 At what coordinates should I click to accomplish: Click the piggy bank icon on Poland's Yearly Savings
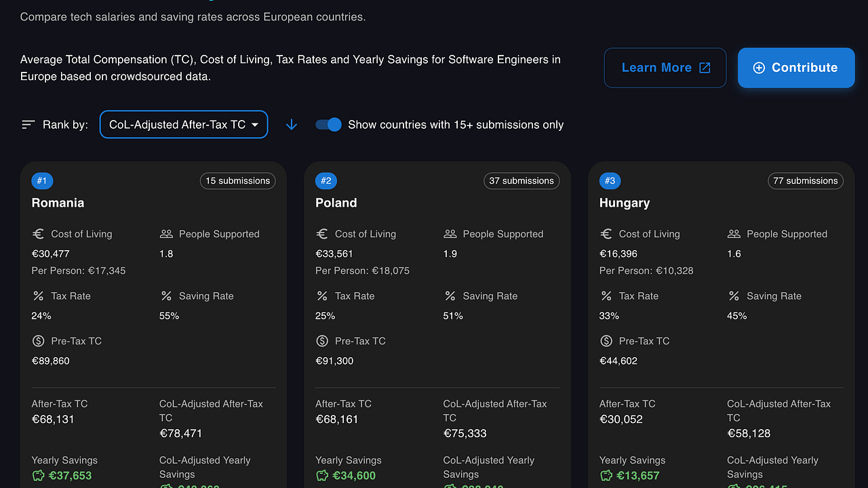[323, 476]
